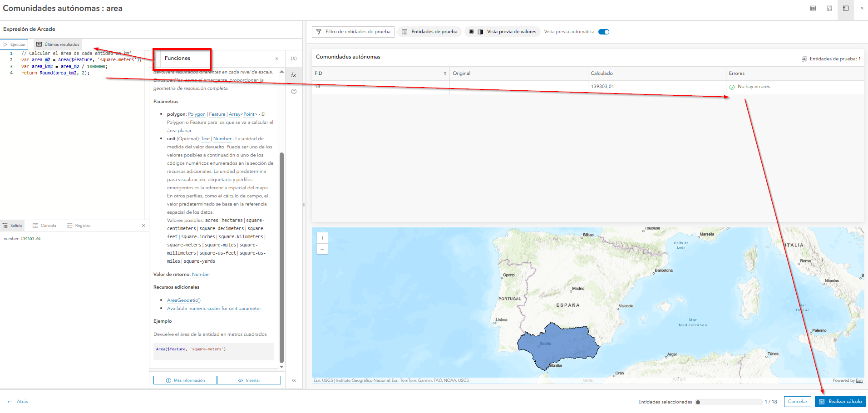
Task: Open the help question mark icon
Action: tap(294, 92)
